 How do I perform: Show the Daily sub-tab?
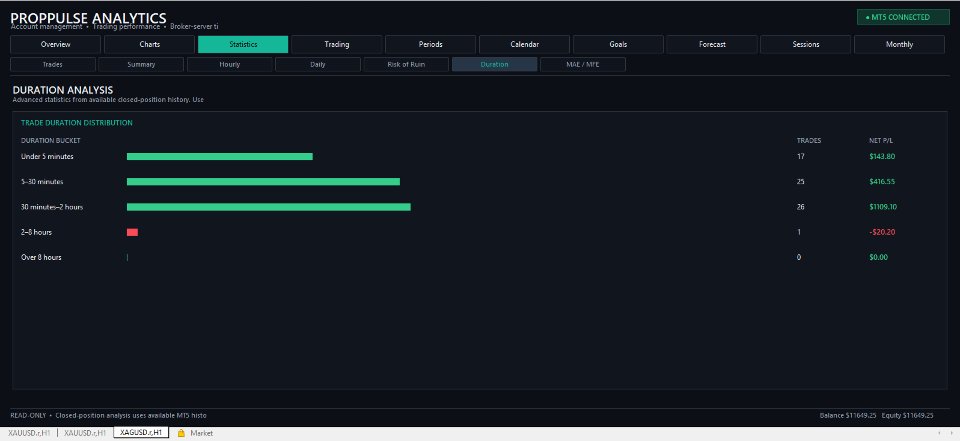tap(318, 64)
